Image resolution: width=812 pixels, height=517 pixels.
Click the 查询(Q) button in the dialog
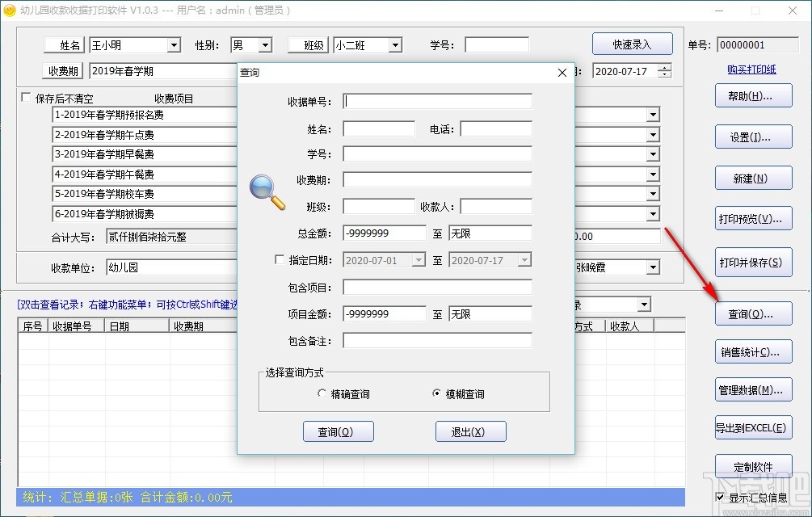[339, 431]
